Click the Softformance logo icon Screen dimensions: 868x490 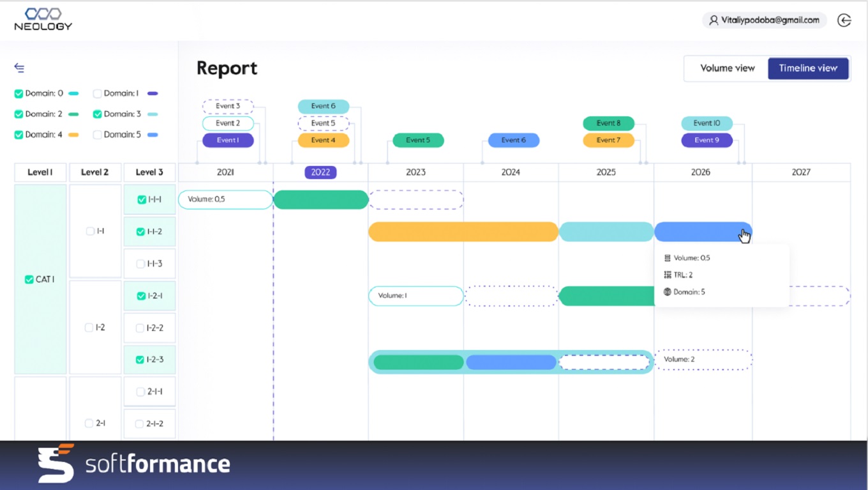click(56, 463)
